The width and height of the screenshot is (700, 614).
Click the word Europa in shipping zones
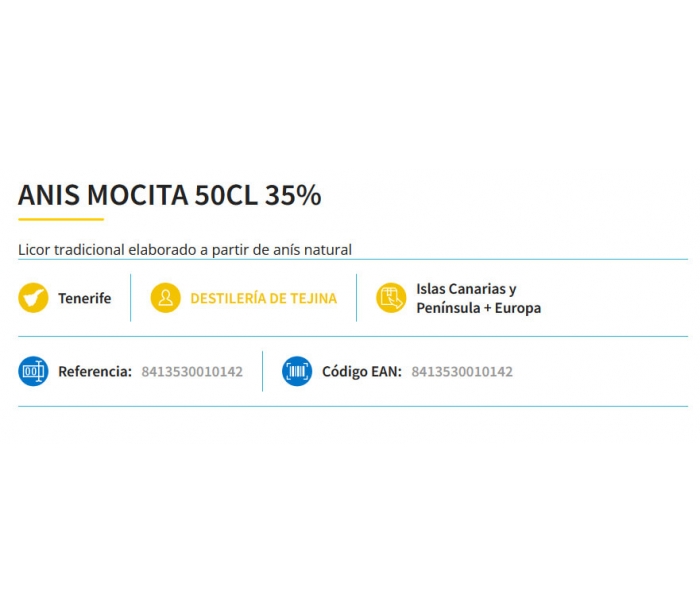pos(518,308)
